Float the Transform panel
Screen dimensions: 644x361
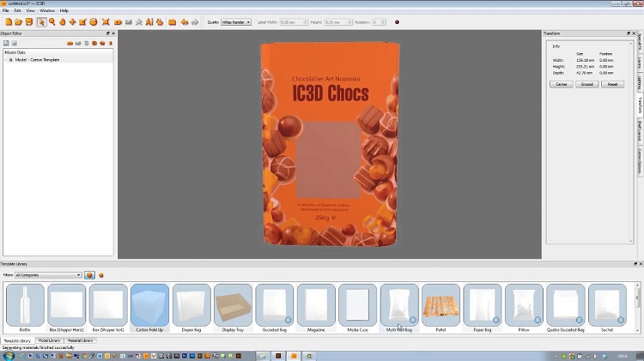pos(629,33)
